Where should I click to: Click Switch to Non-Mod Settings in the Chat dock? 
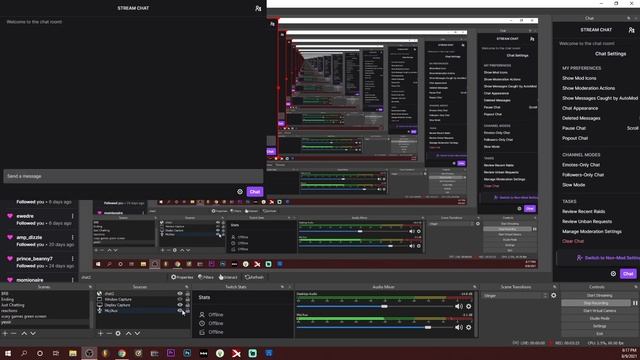click(x=608, y=258)
